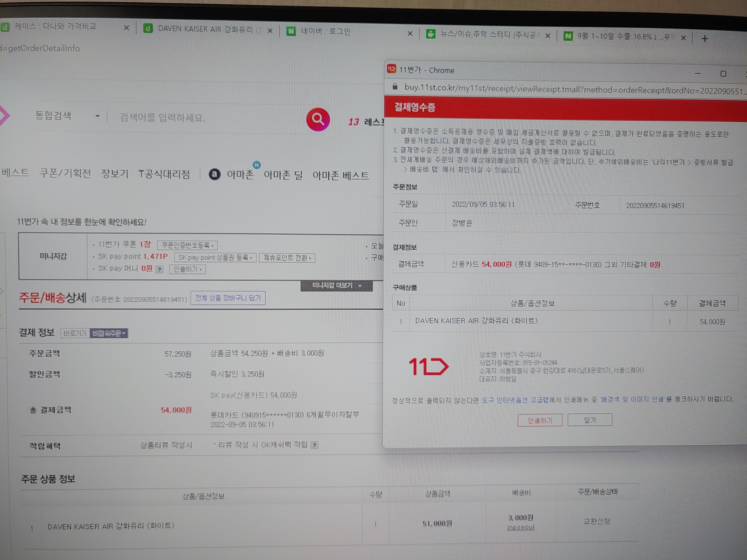The image size is (747, 560).
Task: Close the 뉴스/이슈 주덕 스터디 tab
Action: click(x=548, y=36)
